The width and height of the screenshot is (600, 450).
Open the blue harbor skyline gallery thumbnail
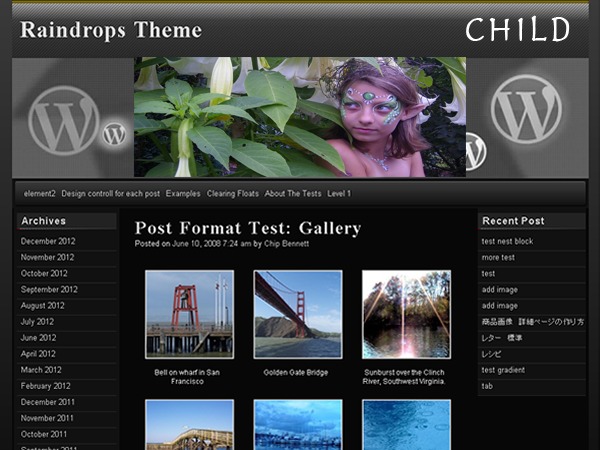[x=298, y=424]
